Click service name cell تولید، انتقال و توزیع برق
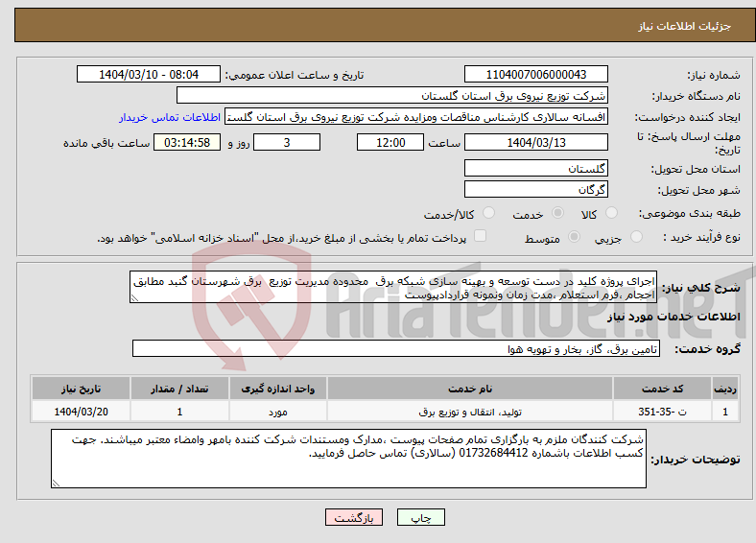This screenshot has width=756, height=543. [x=470, y=412]
